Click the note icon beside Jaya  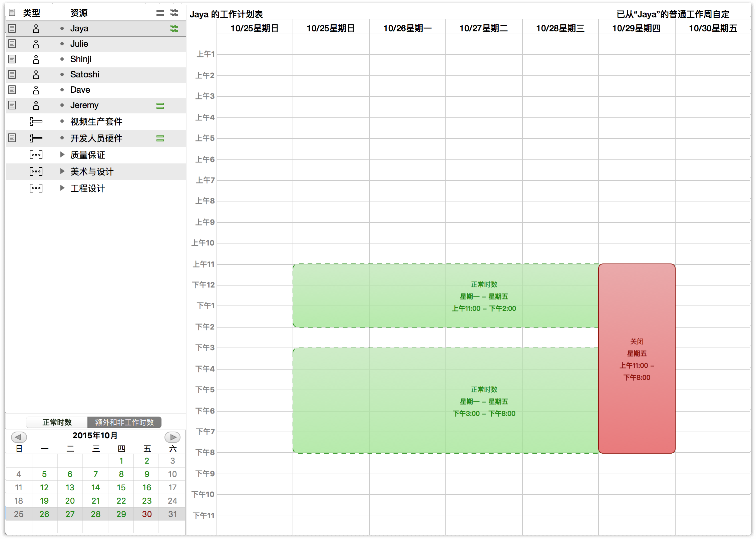pos(12,28)
